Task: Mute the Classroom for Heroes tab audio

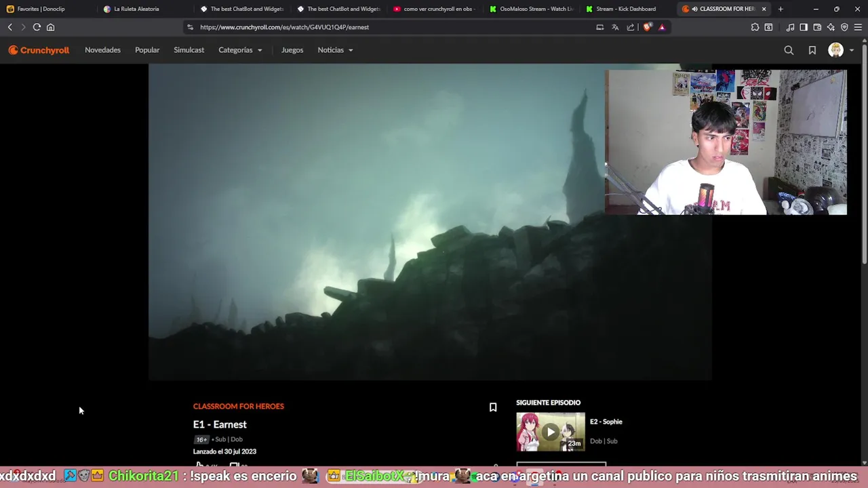Action: coord(694,9)
